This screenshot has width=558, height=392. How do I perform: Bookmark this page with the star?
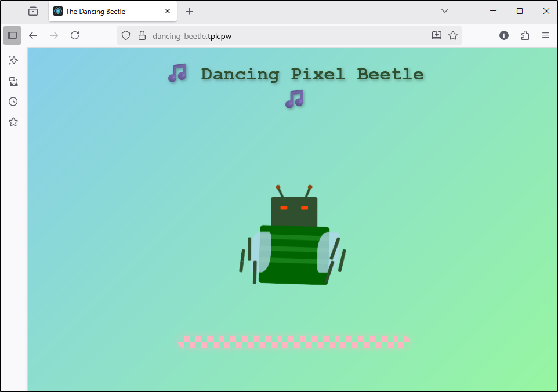coord(453,35)
